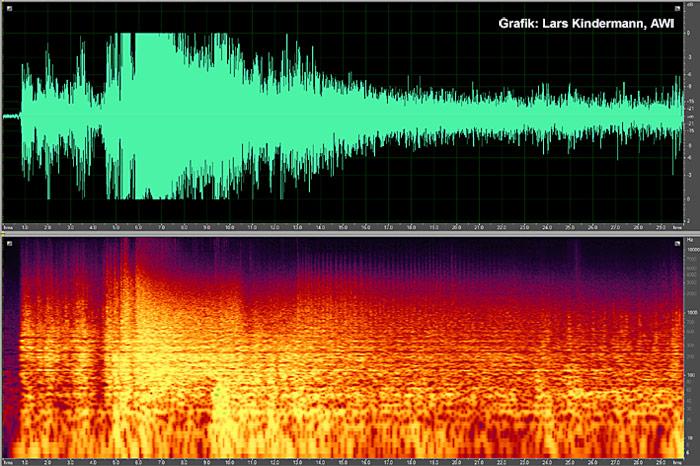The height and width of the screenshot is (466, 700).
Task: Click the waveform panel's top-right corner icon
Action: tap(677, 8)
